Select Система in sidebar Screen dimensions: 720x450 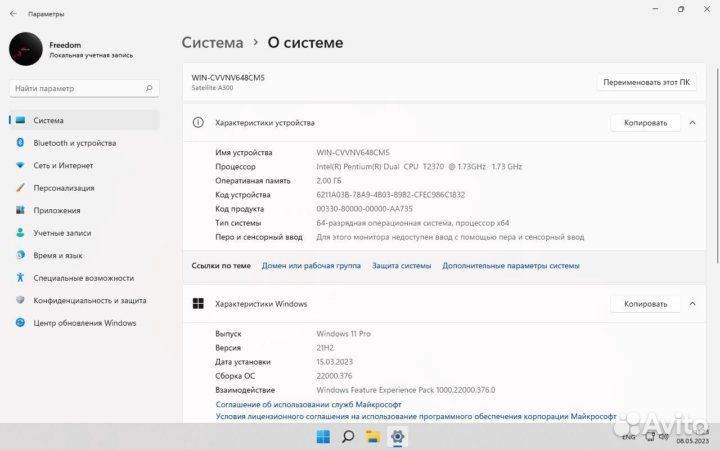(x=84, y=120)
